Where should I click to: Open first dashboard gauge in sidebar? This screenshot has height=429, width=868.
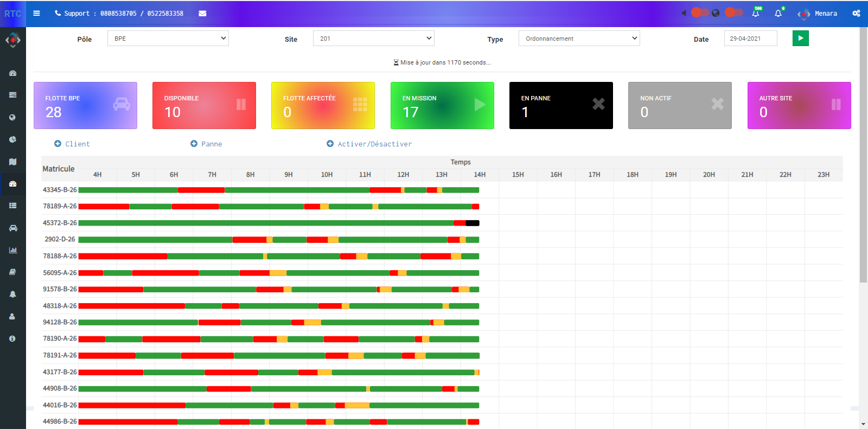12,73
